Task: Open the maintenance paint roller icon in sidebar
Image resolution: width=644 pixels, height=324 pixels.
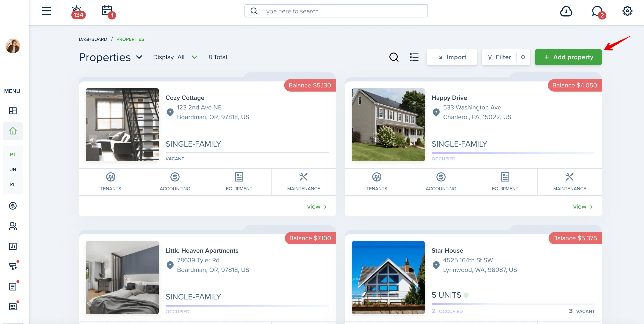Action: tap(13, 266)
